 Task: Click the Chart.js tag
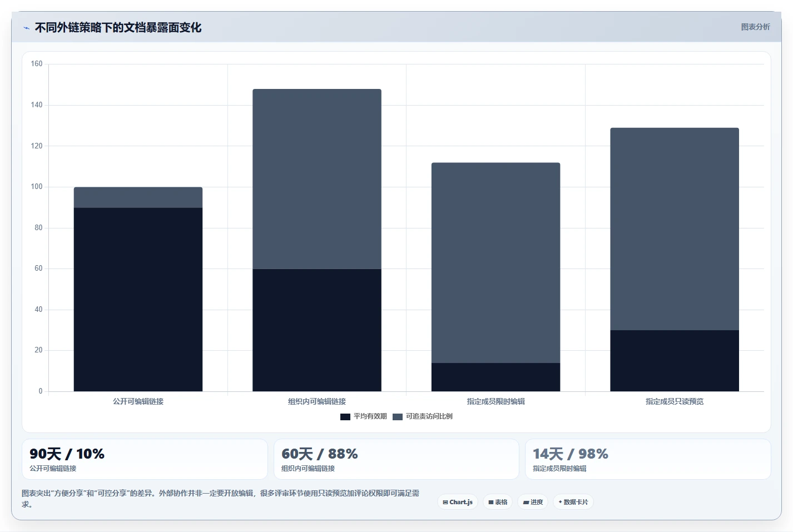[x=458, y=502]
